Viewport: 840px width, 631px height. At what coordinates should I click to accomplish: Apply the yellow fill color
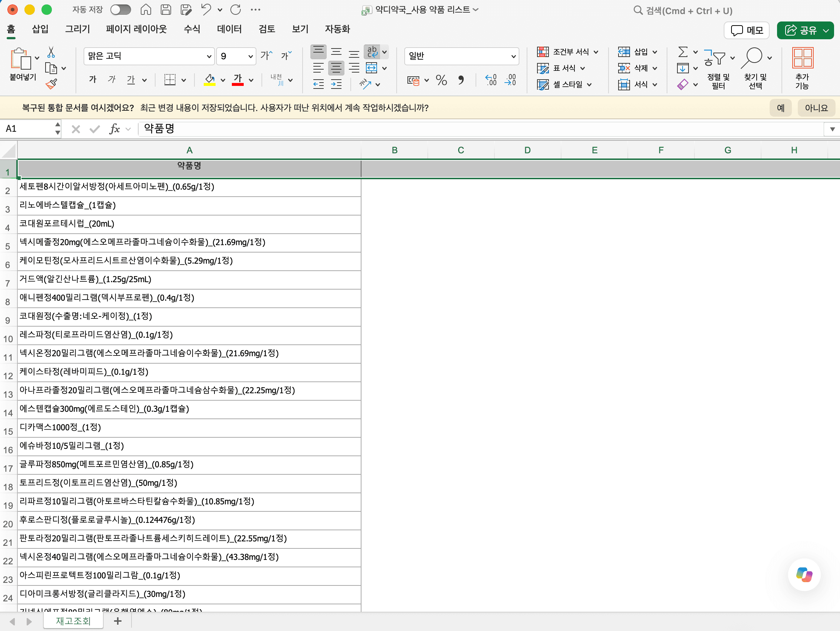click(210, 80)
